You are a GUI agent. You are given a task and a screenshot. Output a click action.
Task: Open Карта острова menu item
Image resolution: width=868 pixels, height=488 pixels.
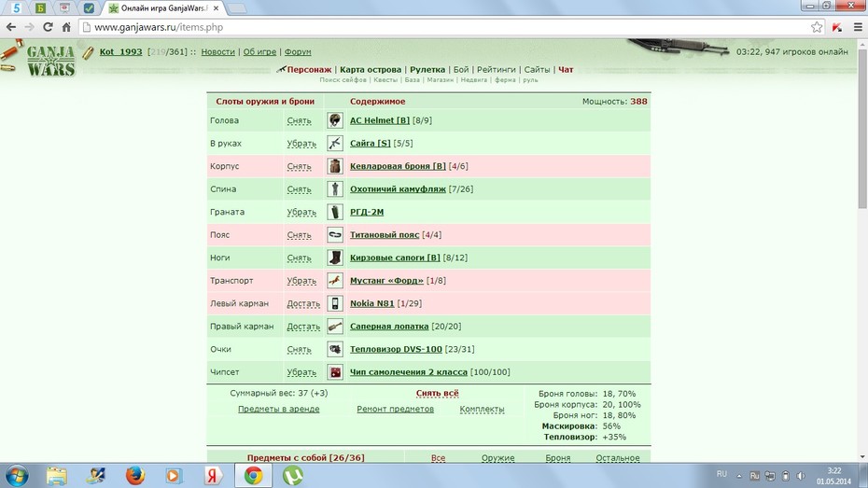tap(371, 70)
